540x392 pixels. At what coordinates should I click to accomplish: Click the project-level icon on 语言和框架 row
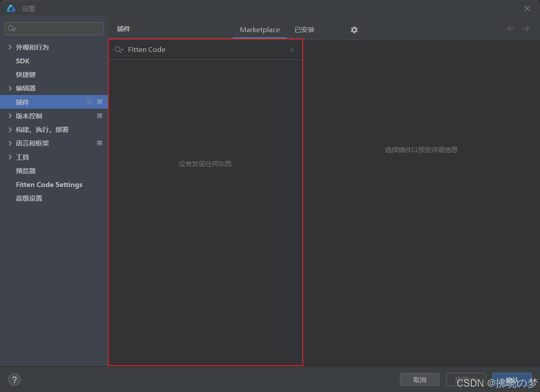pos(100,143)
